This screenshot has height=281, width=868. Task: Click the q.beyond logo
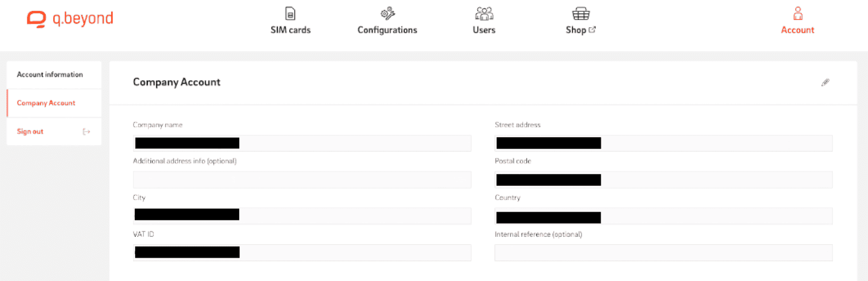pyautogui.click(x=70, y=19)
